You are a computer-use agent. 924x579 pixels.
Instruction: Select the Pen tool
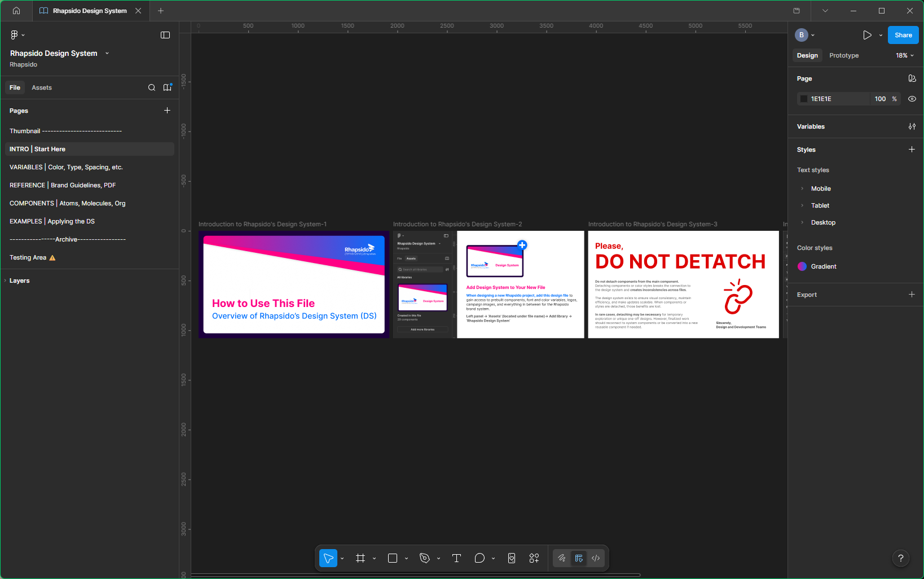pos(424,558)
